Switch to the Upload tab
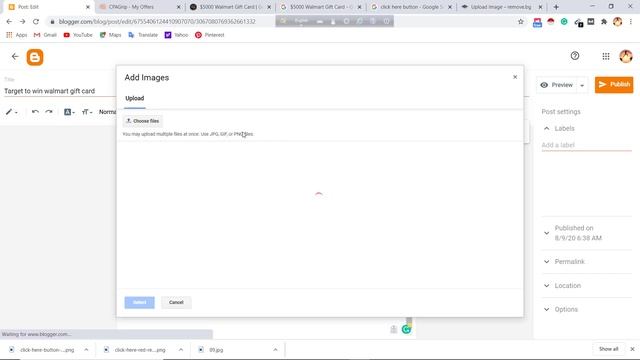 tap(135, 98)
